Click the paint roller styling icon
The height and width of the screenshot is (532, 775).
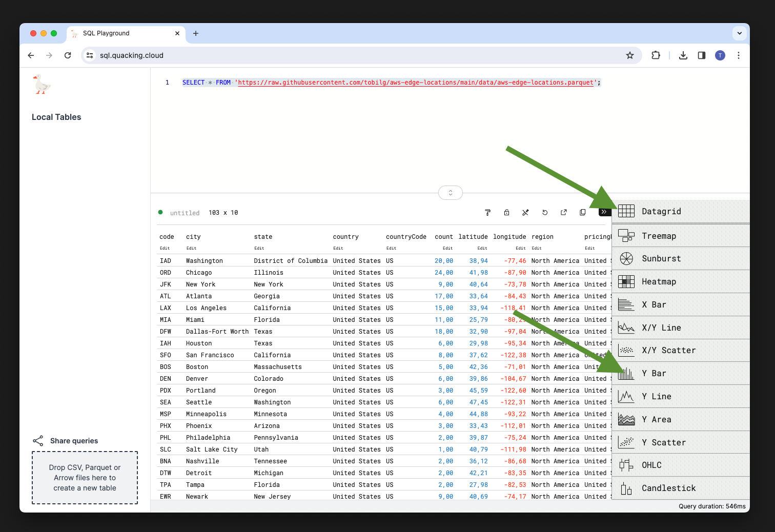[x=487, y=212]
